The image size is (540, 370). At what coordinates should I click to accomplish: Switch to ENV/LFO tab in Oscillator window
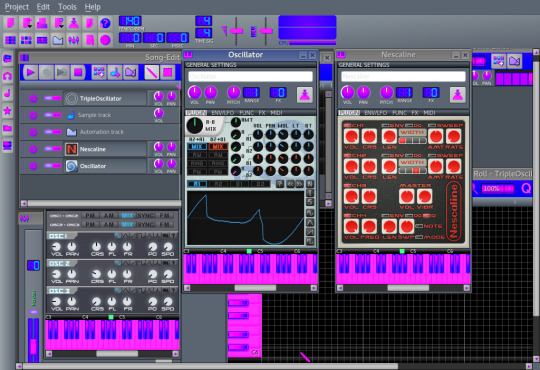[223, 113]
